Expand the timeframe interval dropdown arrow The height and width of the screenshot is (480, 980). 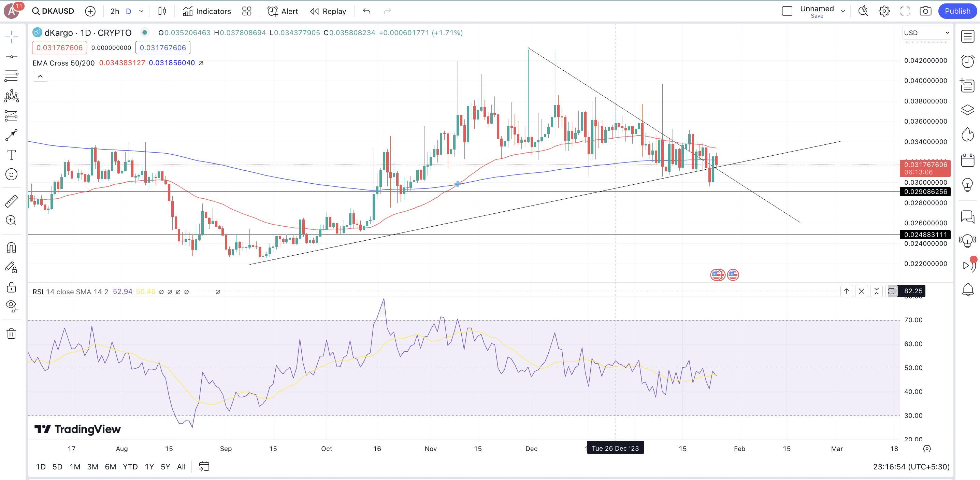click(x=141, y=11)
